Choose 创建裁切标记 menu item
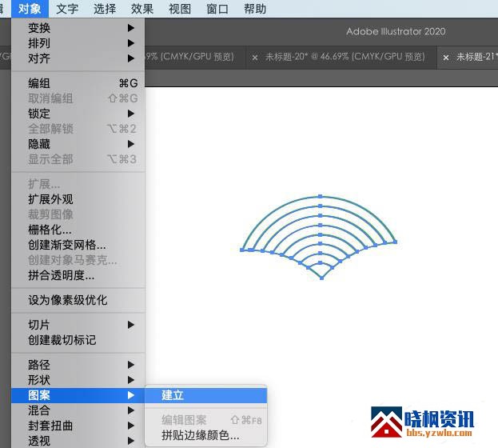This screenshot has height=448, width=498. coord(62,340)
